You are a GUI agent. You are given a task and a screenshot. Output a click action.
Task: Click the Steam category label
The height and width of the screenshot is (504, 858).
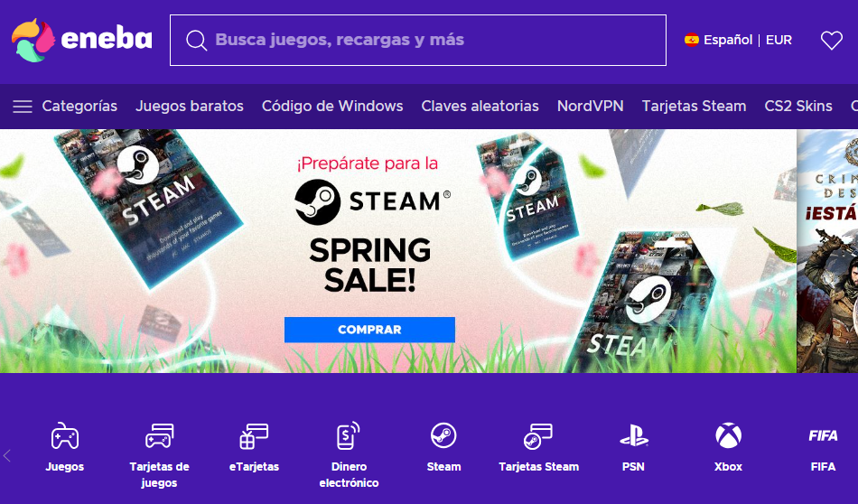(x=443, y=467)
